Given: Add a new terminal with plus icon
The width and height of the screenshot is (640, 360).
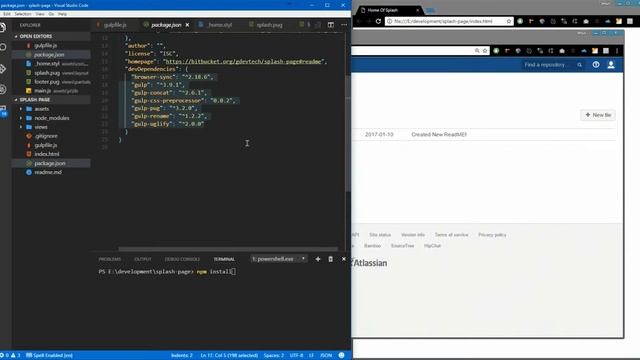Looking at the screenshot, I should click(x=318, y=259).
